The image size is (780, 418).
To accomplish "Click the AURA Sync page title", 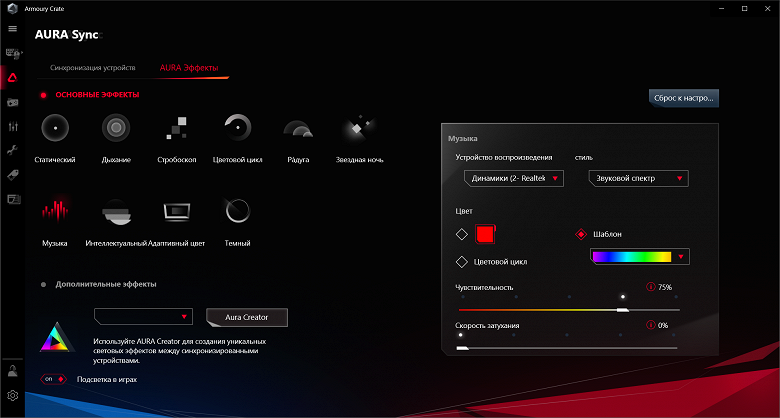I will pyautogui.click(x=67, y=35).
